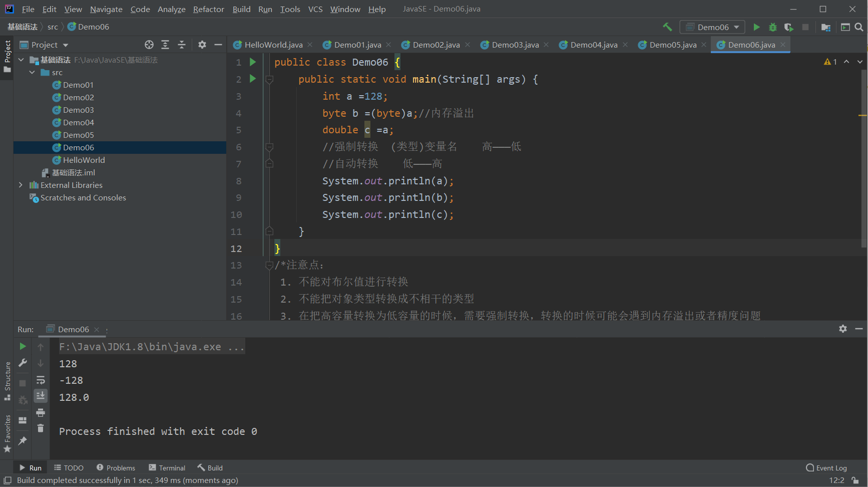Open the Event Log in status bar
The width and height of the screenshot is (868, 487).
(x=826, y=468)
